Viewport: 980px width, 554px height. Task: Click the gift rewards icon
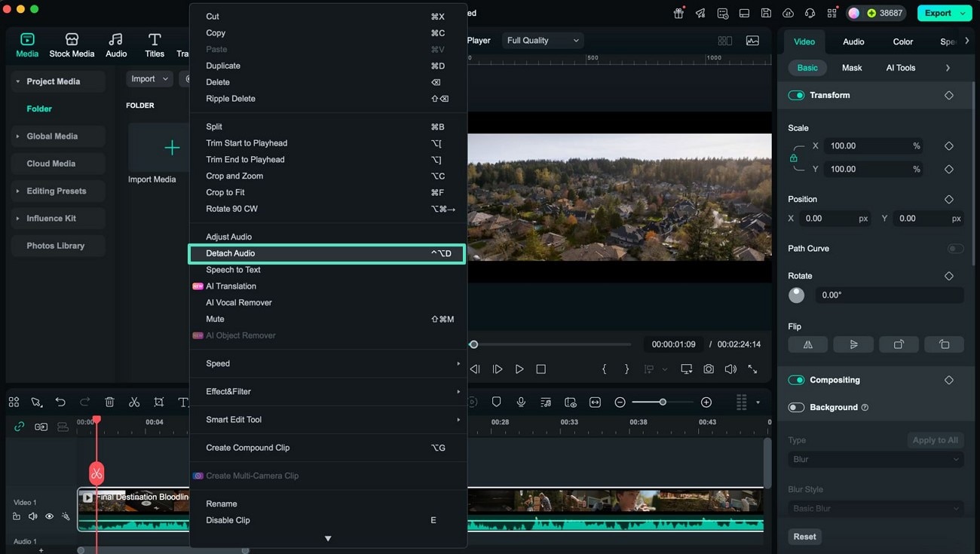[x=678, y=13]
